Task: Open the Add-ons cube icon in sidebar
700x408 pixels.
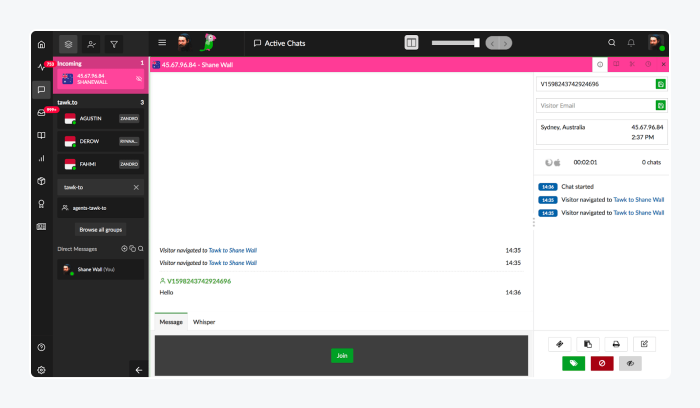Action: point(42,181)
